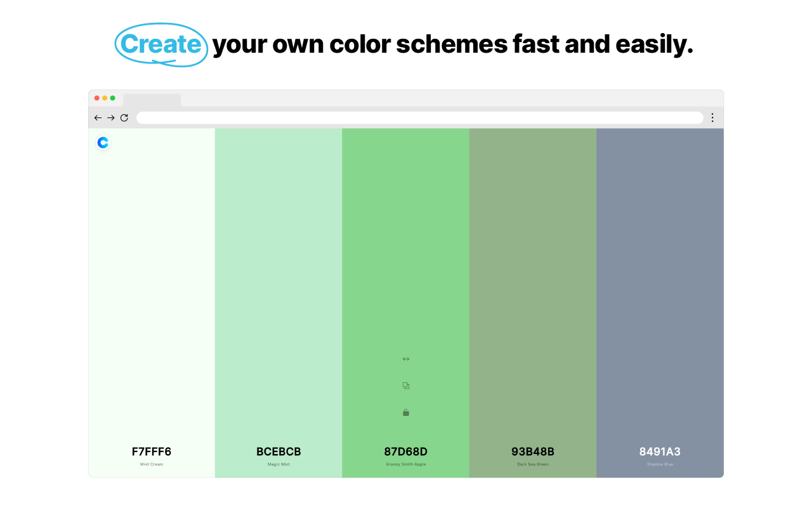
Task: Click the Create headline logo
Action: 160,44
